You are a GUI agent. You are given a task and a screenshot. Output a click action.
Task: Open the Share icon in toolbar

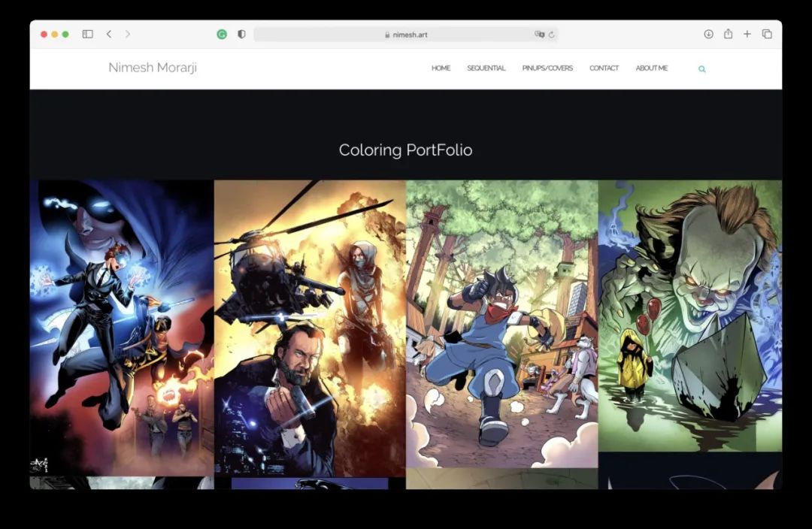[728, 34]
